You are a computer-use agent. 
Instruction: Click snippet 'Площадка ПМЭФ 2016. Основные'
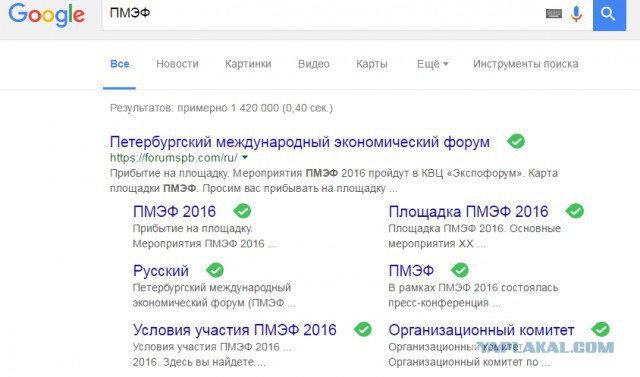coord(474,228)
